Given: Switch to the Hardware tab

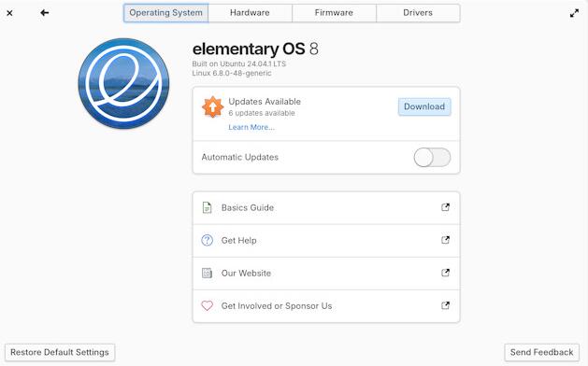Looking at the screenshot, I should pos(250,13).
